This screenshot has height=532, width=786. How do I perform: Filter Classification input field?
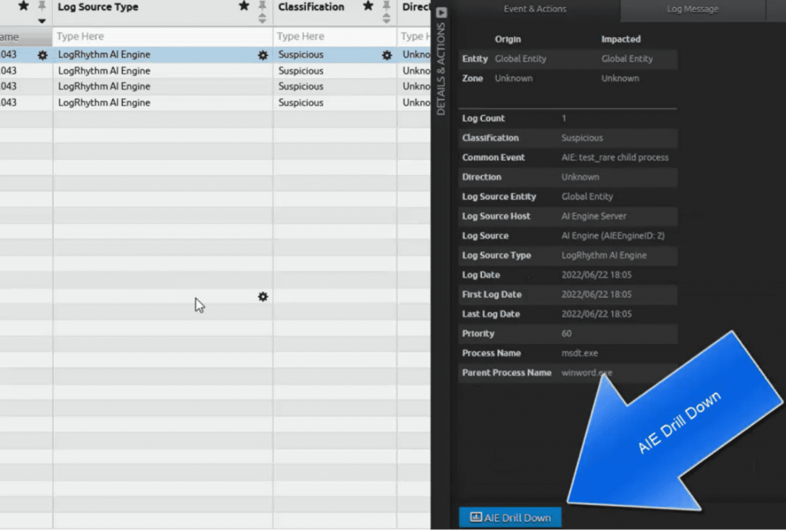(x=335, y=37)
